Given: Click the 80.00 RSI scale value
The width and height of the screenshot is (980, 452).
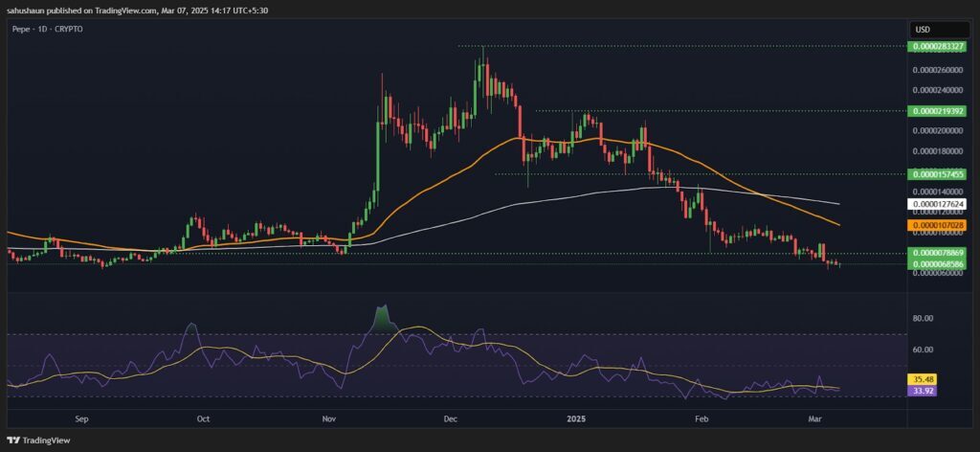Looking at the screenshot, I should [923, 318].
